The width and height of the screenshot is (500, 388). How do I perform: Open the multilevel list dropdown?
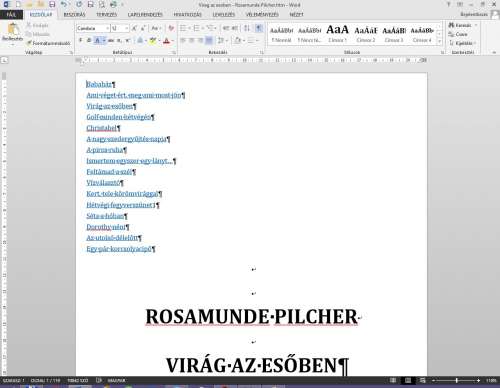[x=215, y=28]
